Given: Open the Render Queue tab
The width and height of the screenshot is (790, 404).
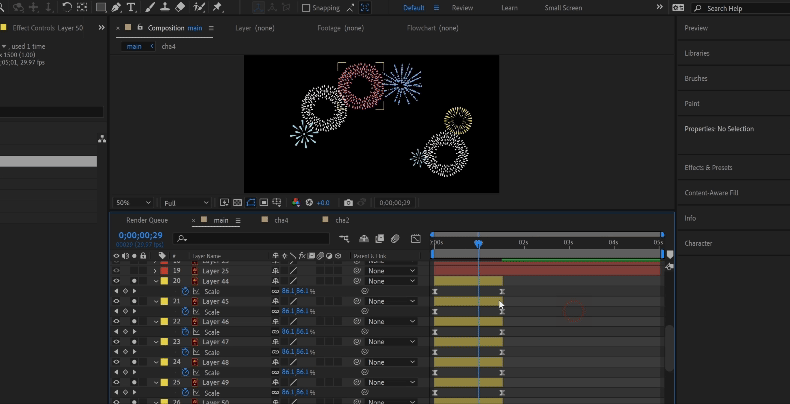Looking at the screenshot, I should pyautogui.click(x=145, y=220).
